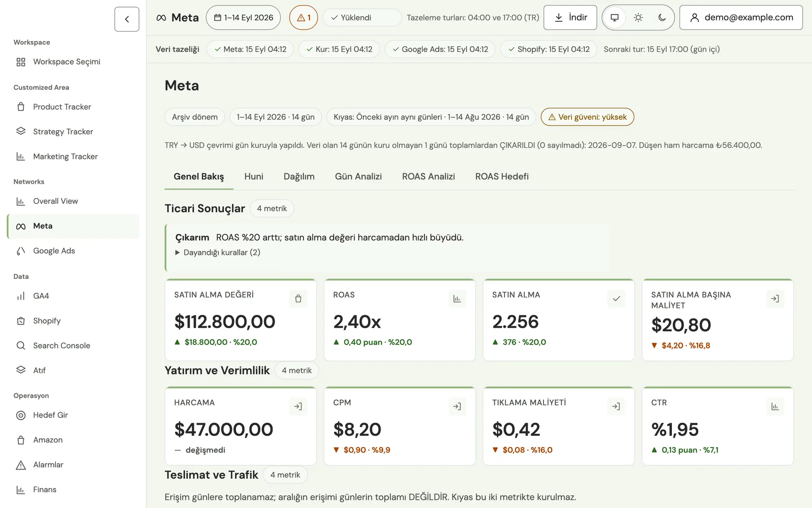Switch to dark theme with the moon icon

click(662, 18)
